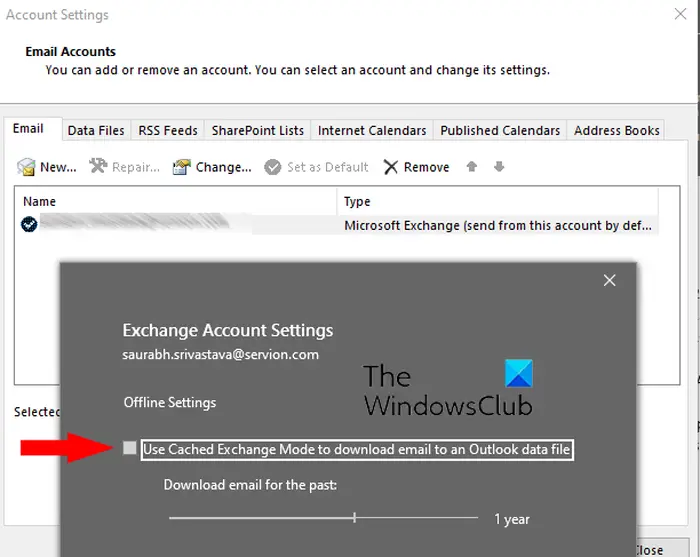Image resolution: width=700 pixels, height=557 pixels.
Task: Move account down with arrow icon
Action: [499, 166]
